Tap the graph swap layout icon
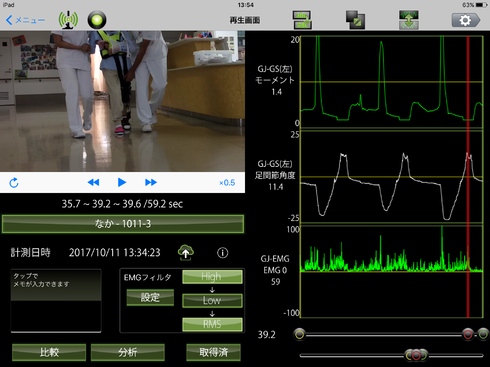490x367 pixels. coord(302,20)
